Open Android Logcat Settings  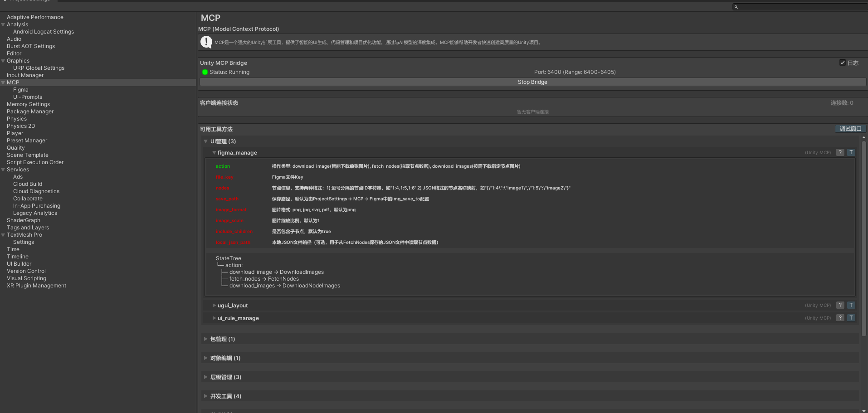click(44, 32)
